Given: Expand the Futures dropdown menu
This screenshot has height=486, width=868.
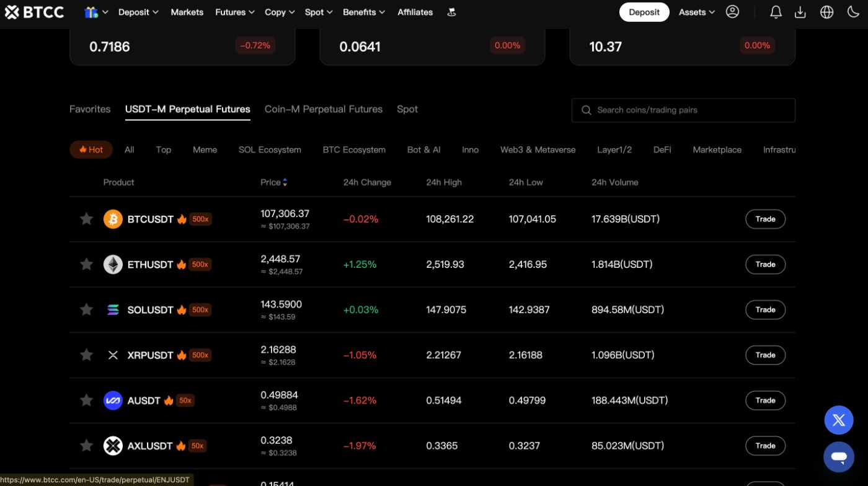Looking at the screenshot, I should [235, 12].
